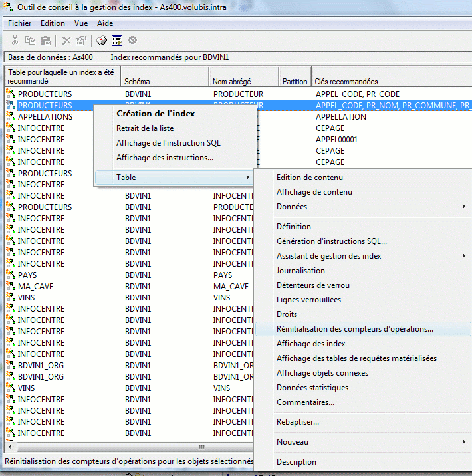The width and height of the screenshot is (472, 476).
Task: Click APPEL_CODE, PR_CODE recommended keys cell
Action: [358, 94]
